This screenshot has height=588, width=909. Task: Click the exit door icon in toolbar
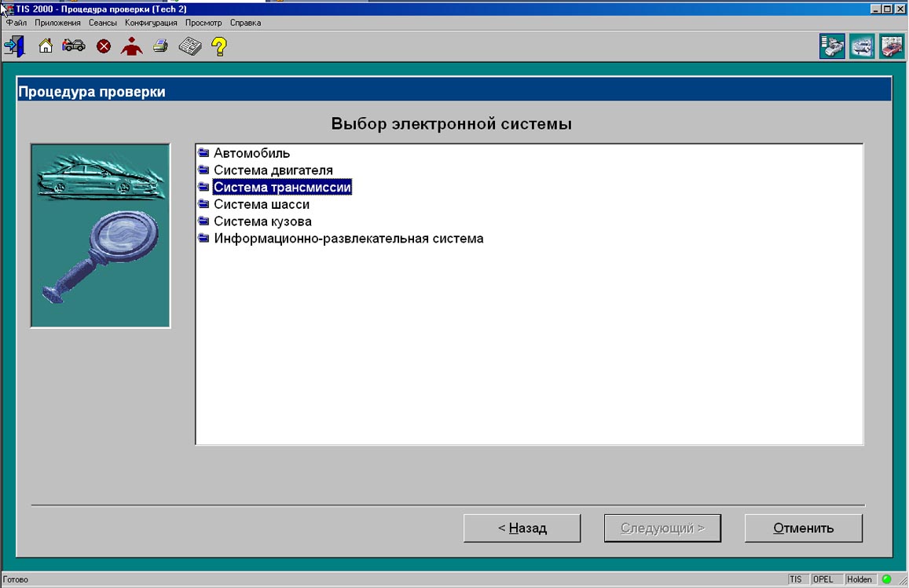(x=14, y=46)
